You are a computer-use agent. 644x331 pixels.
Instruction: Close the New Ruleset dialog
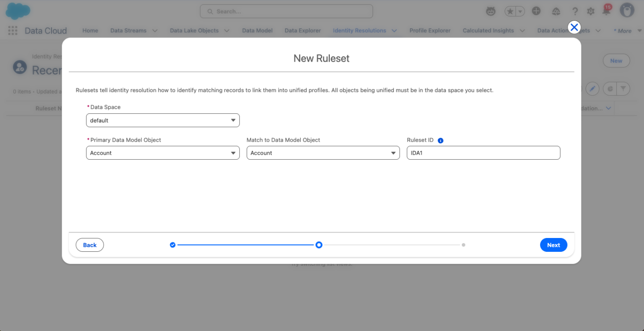point(574,28)
